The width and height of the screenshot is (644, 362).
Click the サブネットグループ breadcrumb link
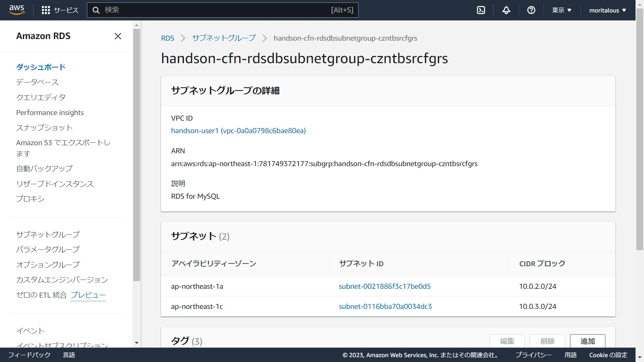click(x=224, y=38)
